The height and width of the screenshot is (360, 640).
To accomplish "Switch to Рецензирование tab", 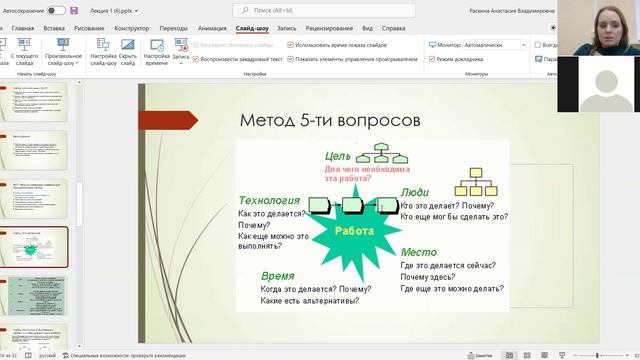I will click(329, 28).
